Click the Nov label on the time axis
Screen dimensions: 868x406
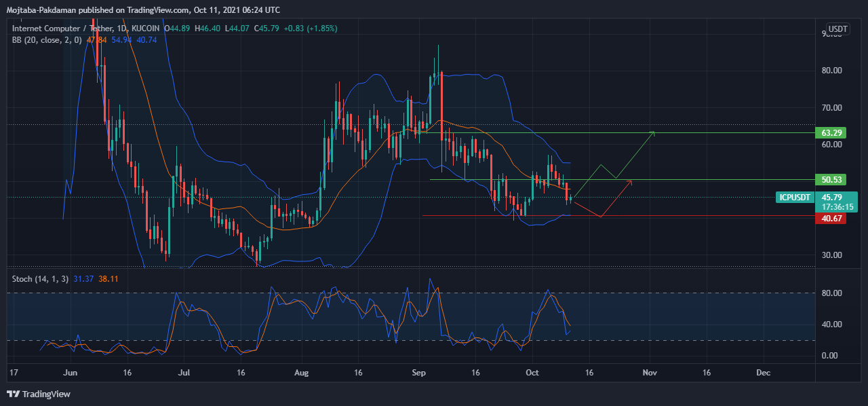[x=650, y=373]
